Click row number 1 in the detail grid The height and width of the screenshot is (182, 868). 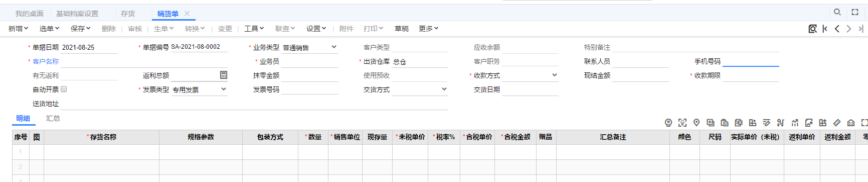pos(21,151)
